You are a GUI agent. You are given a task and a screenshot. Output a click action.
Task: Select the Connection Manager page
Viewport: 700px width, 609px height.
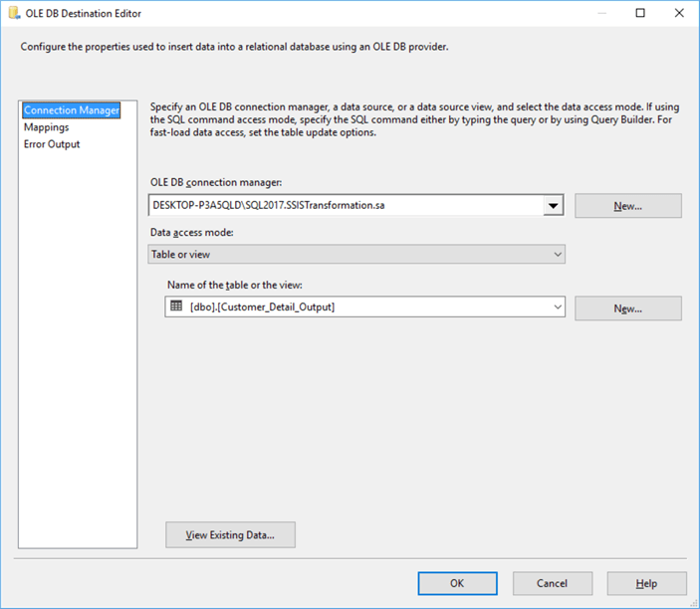72,110
